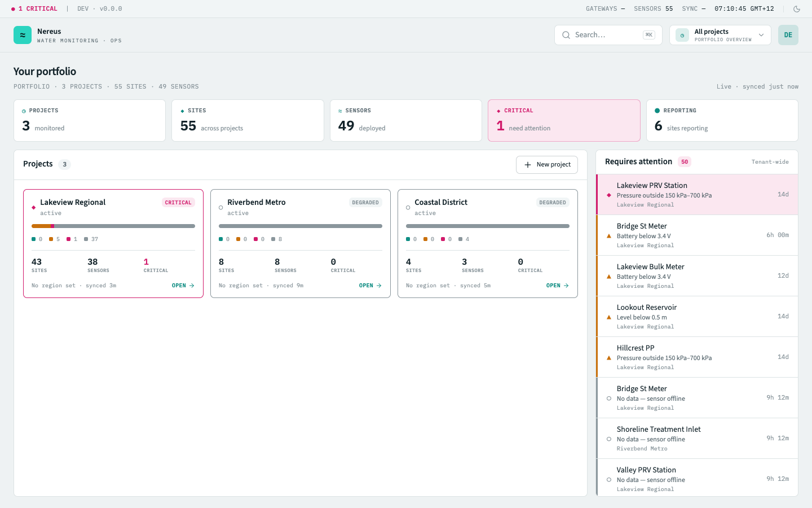The height and width of the screenshot is (508, 812).
Task: Open the All projects portfolio dropdown
Action: tap(720, 35)
